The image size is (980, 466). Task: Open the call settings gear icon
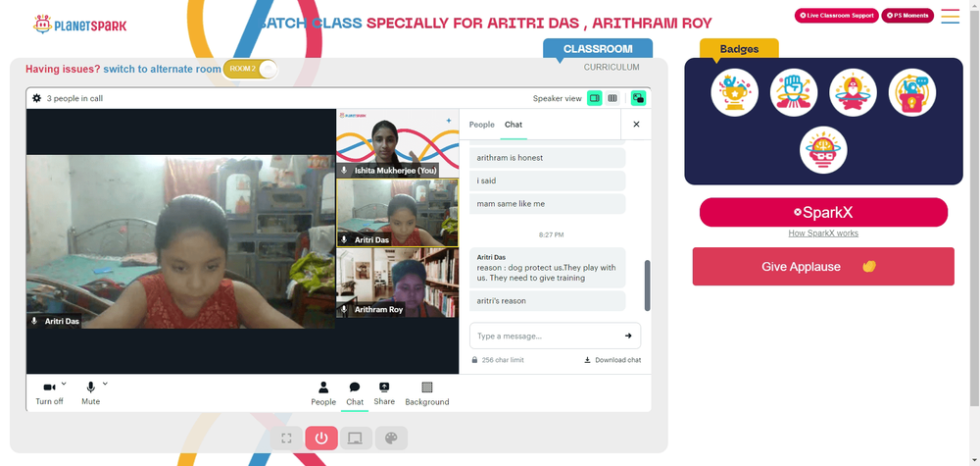point(37,98)
